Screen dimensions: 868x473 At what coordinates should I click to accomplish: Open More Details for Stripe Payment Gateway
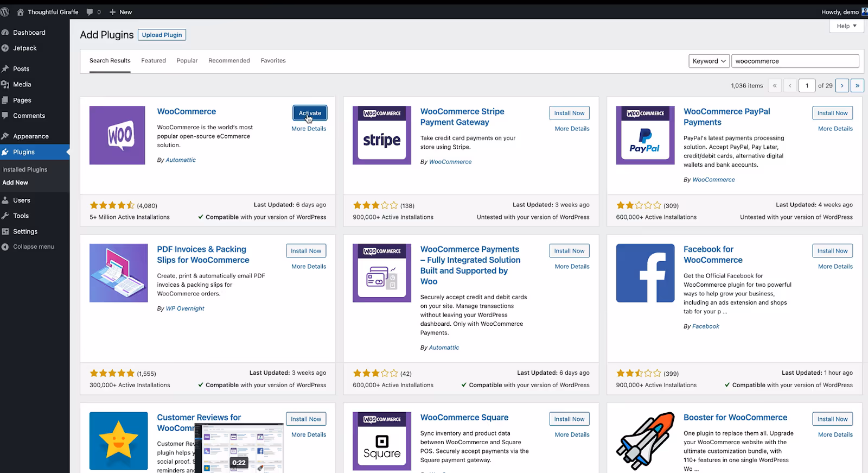tap(572, 129)
